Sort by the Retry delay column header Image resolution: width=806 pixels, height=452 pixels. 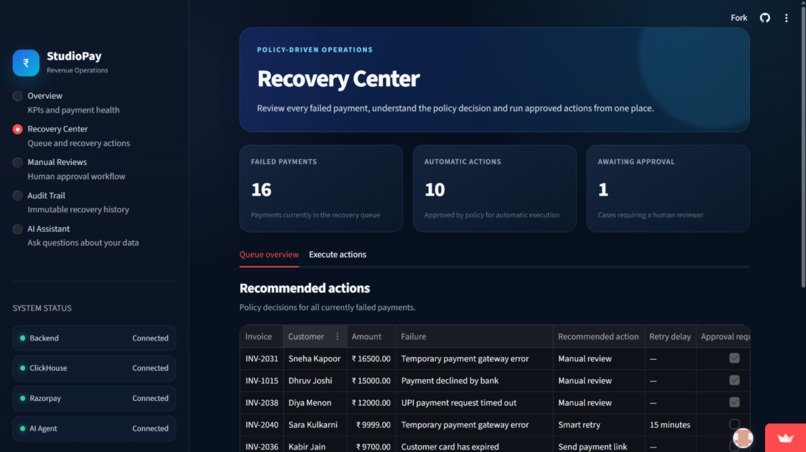tap(670, 336)
